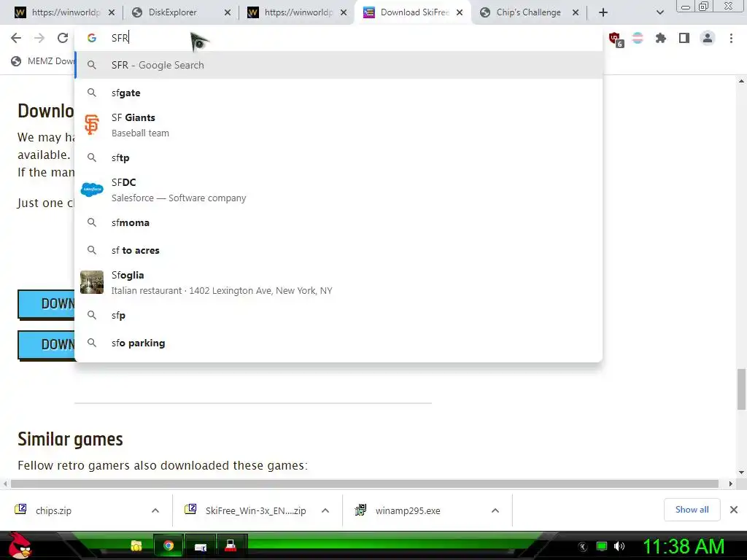
Task: Click the scroll-down arrow of the page
Action: 742,472
